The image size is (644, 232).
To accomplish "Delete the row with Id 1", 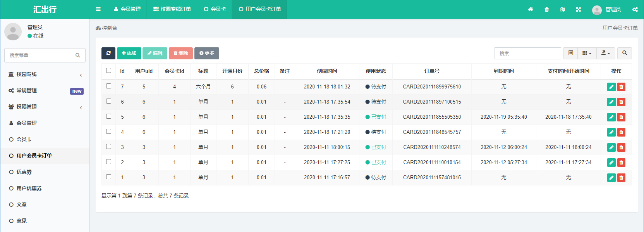I will coord(621,178).
